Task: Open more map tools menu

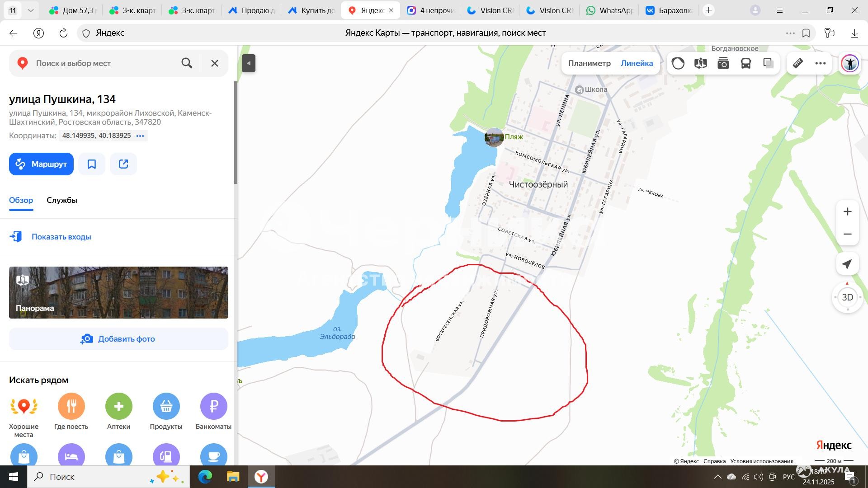Action: coord(820,63)
